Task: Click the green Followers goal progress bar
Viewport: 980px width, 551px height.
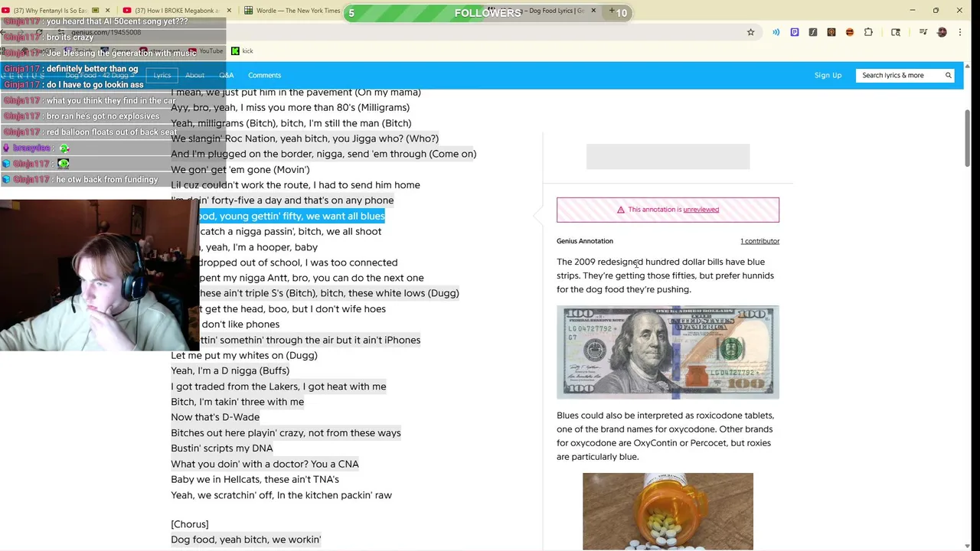Action: (x=488, y=13)
